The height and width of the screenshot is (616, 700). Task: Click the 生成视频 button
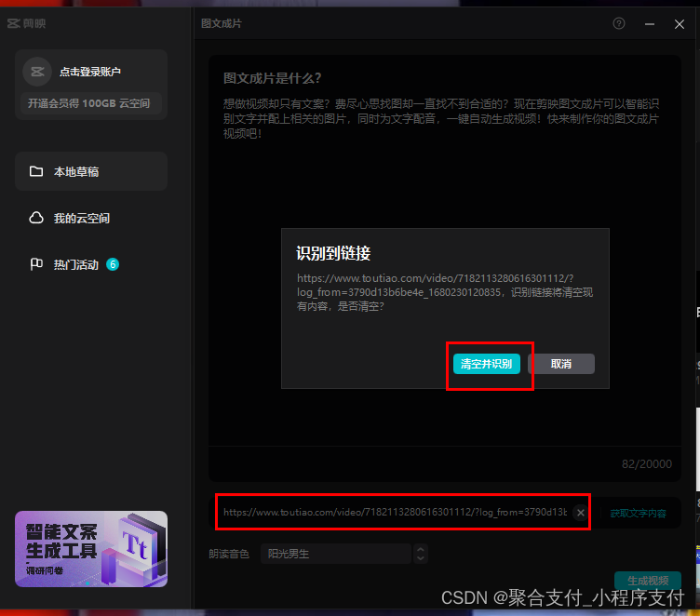(648, 581)
